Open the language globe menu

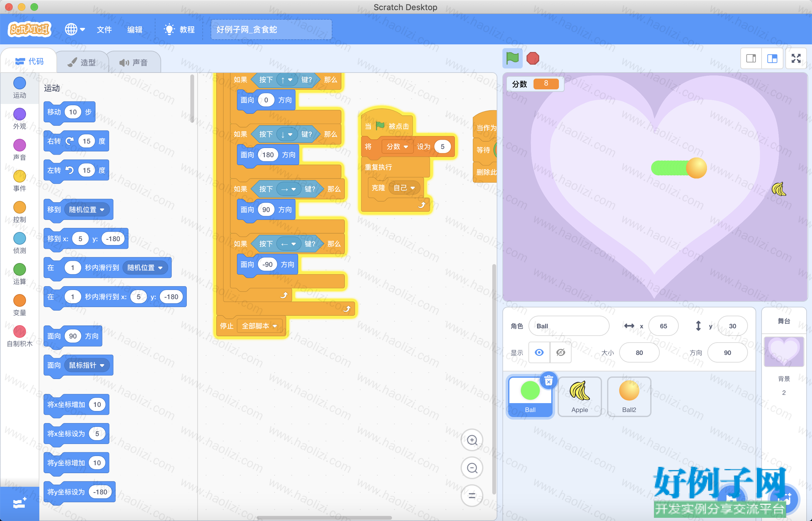(x=75, y=29)
